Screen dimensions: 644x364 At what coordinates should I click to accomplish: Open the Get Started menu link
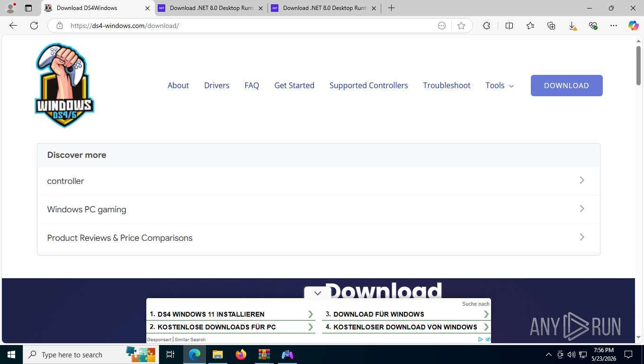(x=294, y=85)
